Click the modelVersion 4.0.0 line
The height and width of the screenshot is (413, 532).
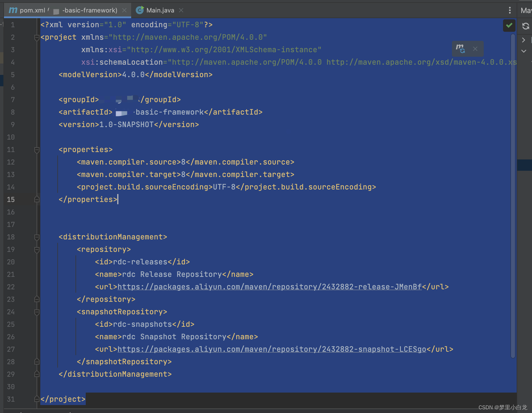[135, 75]
